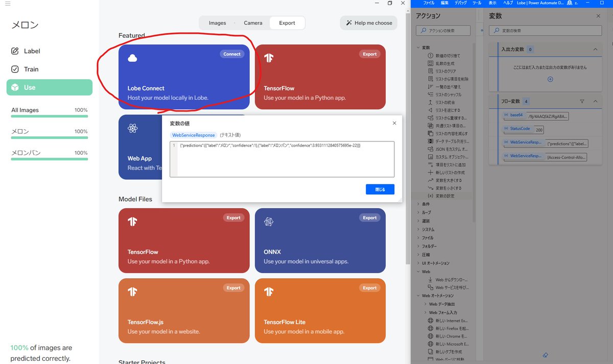Click Export on the TensorFlow Lite card
The image size is (613, 364).
[369, 288]
